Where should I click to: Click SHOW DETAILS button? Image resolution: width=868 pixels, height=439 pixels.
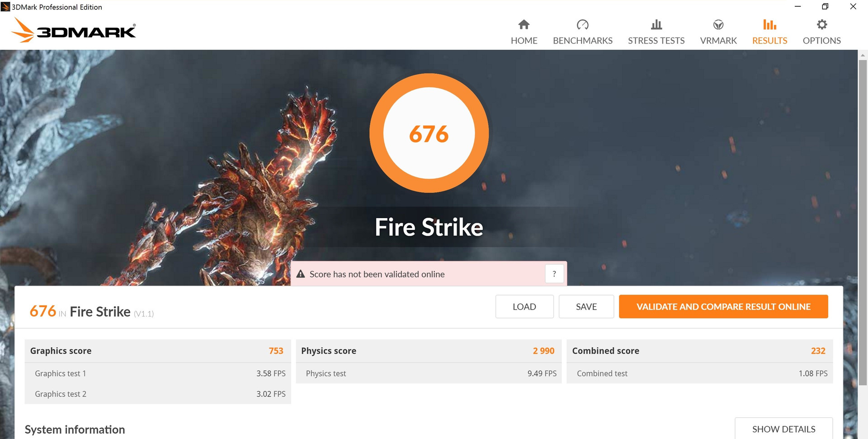[783, 429]
